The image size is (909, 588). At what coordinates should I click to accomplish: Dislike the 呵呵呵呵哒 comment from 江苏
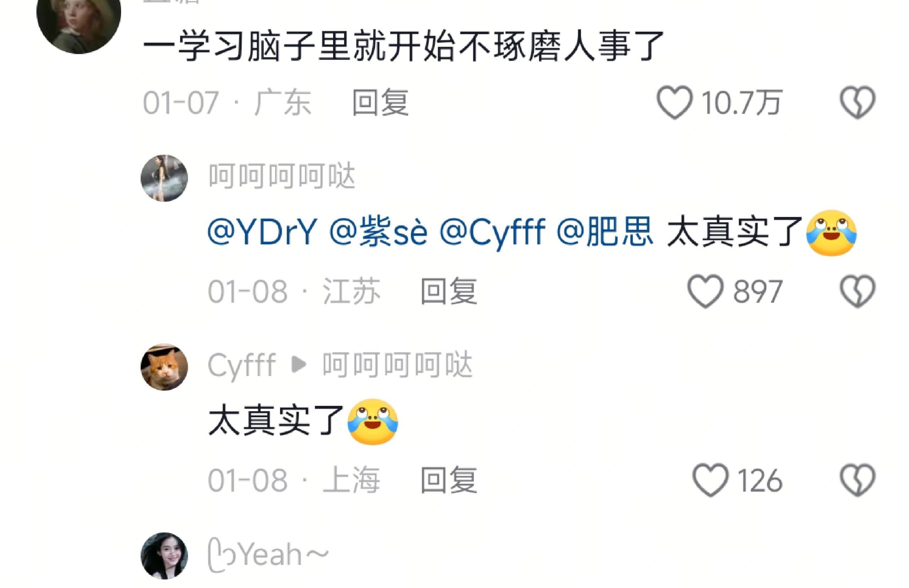pyautogui.click(x=857, y=291)
